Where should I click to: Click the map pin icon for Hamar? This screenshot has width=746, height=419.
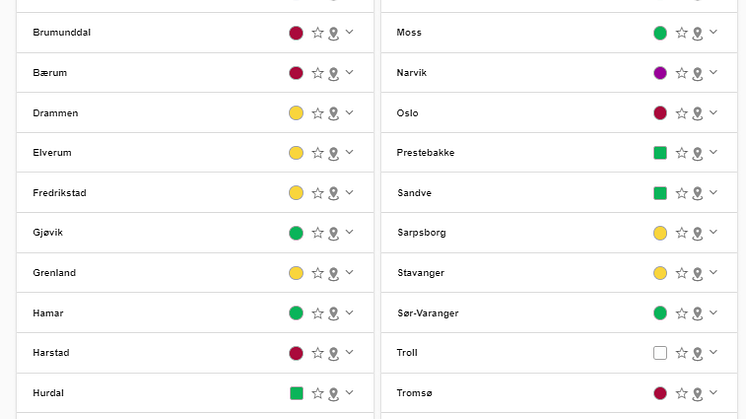(334, 314)
